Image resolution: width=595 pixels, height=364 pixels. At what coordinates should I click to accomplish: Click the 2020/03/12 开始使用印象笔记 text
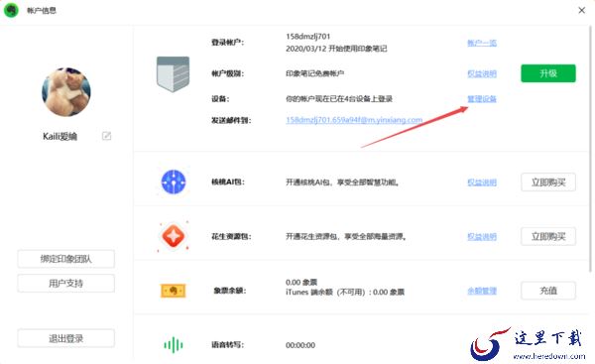[x=336, y=49]
